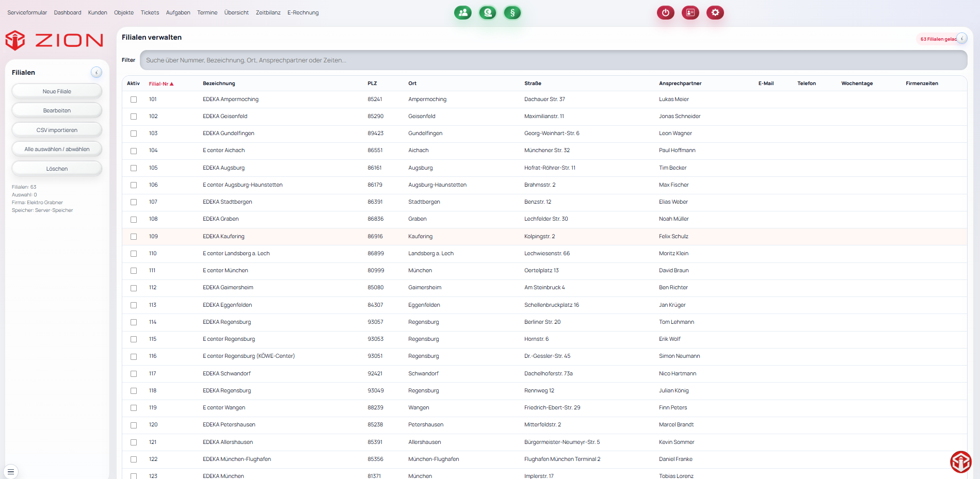This screenshot has width=980, height=479.
Task: Click the info icon beside Filialen heading
Action: coord(97,72)
